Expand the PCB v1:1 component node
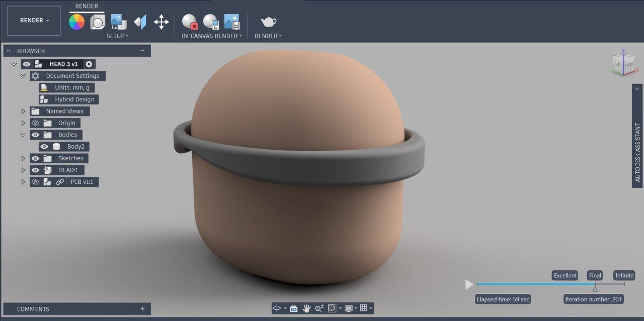The image size is (644, 321). pos(23,182)
